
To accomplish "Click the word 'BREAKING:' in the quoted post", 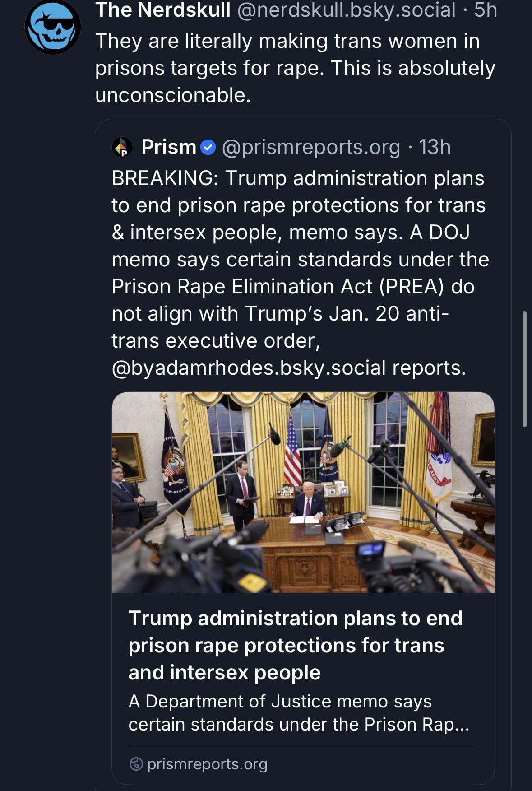I will point(165,178).
